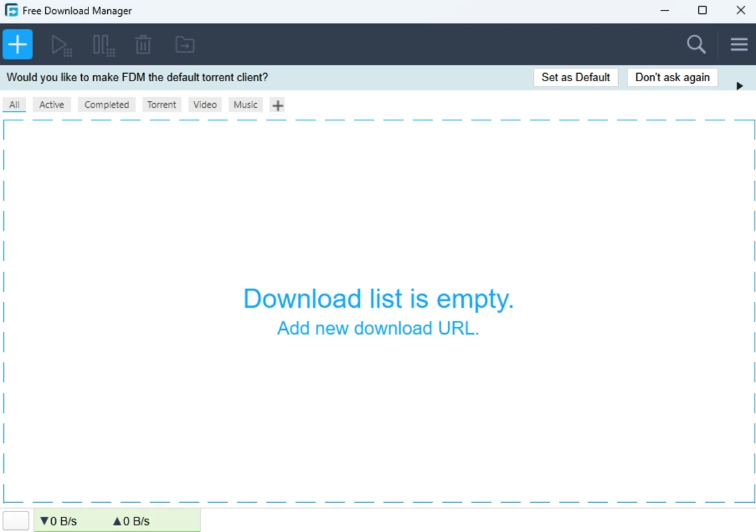Toggle the traffic mode box in status bar
The width and height of the screenshot is (756, 532).
[16, 521]
